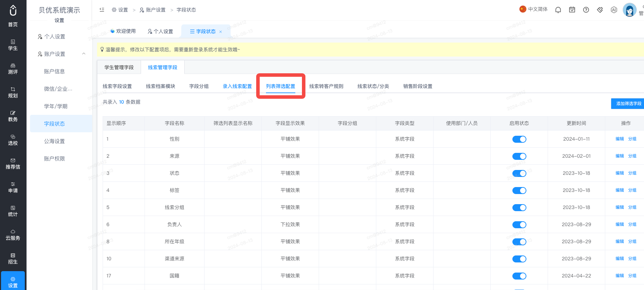Select the 线索转客户规则 tab
This screenshot has width=644, height=290.
coord(326,86)
